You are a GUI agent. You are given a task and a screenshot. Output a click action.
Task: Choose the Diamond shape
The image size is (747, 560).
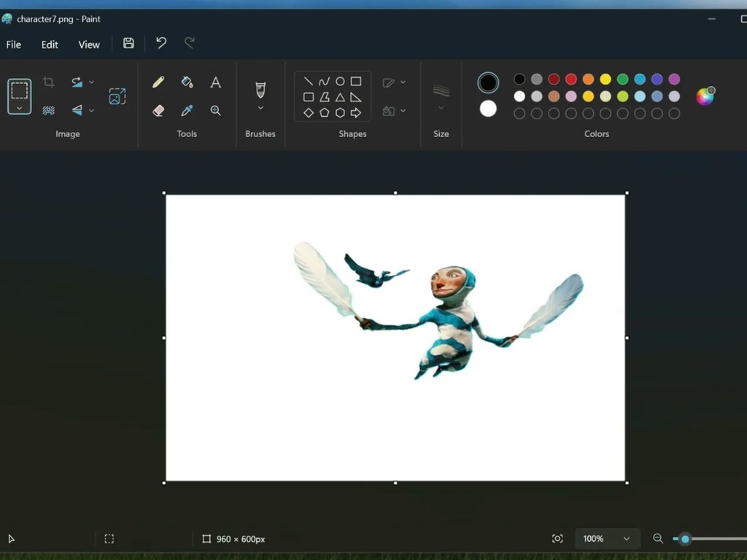309,113
